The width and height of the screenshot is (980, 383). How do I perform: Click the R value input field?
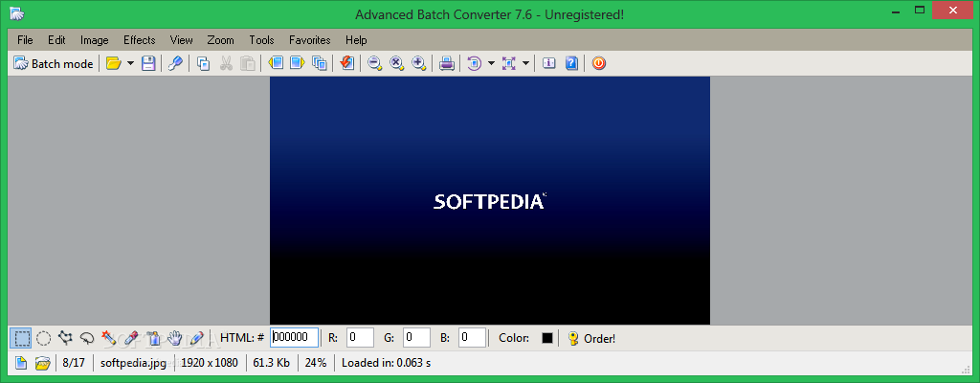tap(360, 337)
